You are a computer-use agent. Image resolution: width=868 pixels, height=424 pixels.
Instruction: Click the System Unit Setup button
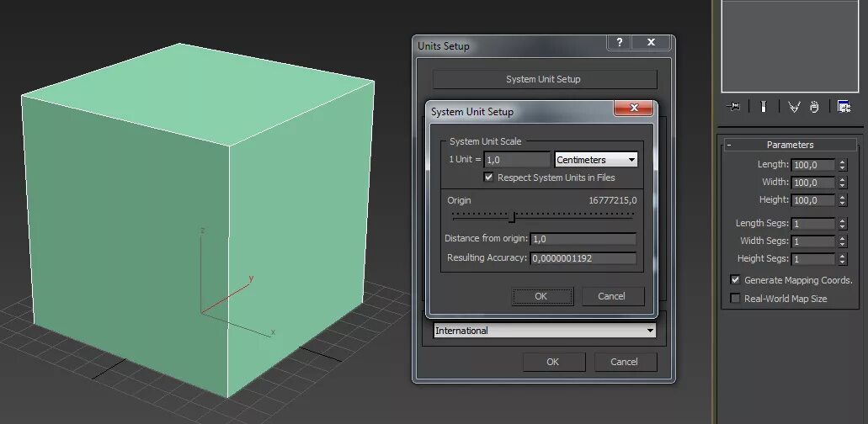pos(545,79)
